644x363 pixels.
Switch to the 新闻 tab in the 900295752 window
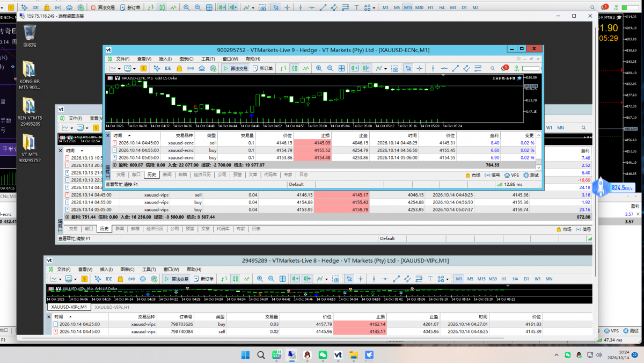click(167, 175)
